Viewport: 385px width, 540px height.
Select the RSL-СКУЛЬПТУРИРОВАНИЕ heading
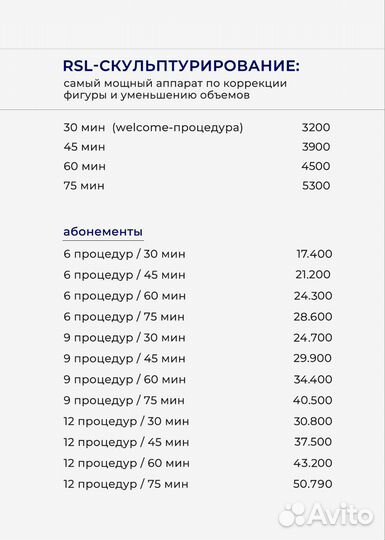pyautogui.click(x=181, y=66)
